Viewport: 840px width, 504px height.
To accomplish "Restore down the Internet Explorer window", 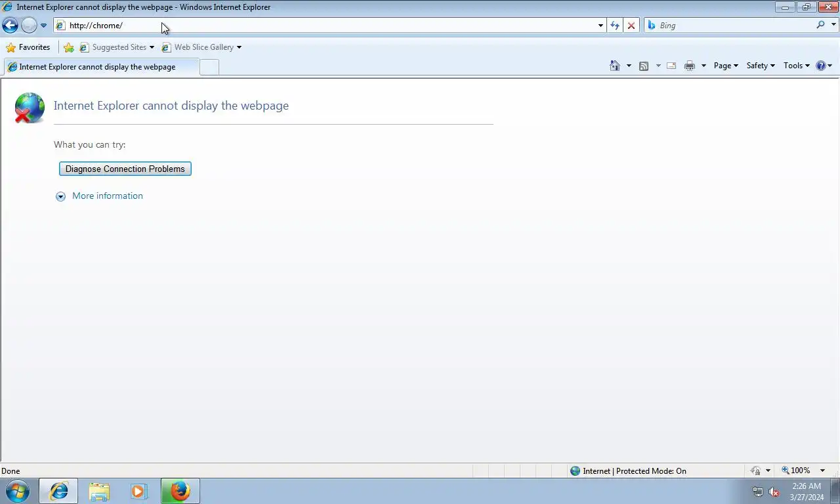I will pos(806,7).
